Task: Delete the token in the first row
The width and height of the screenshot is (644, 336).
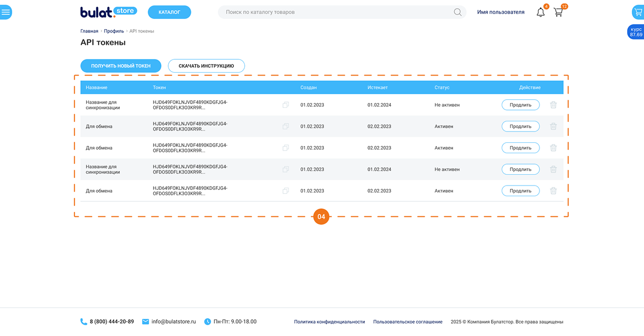Action: (x=553, y=105)
